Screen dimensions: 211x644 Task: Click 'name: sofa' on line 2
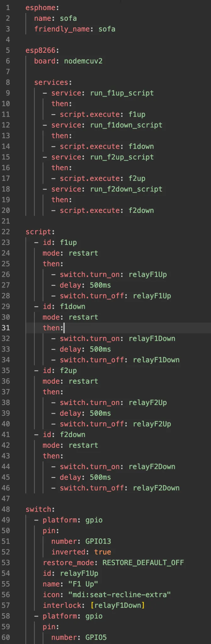[x=55, y=18]
